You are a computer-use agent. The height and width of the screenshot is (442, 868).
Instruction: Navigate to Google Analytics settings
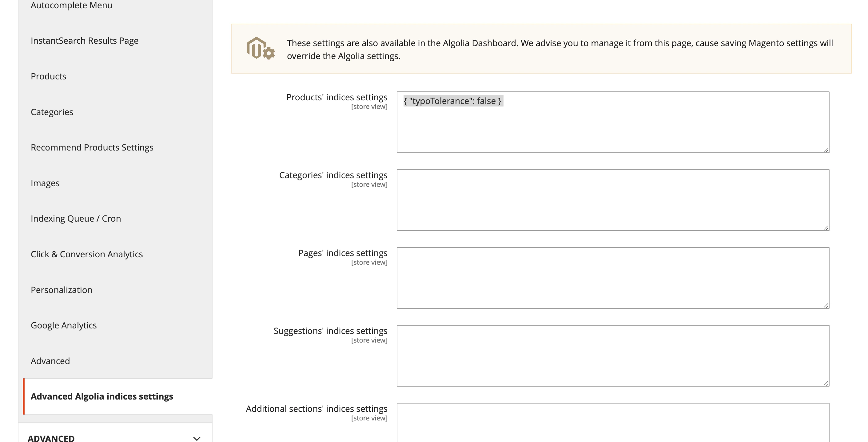coord(64,325)
